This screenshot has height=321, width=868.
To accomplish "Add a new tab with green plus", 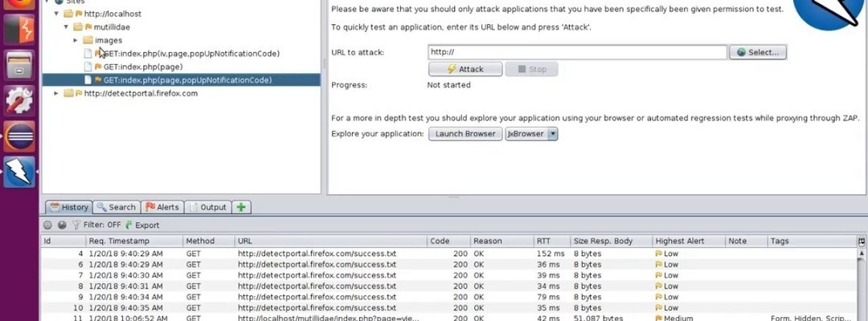I will coord(241,207).
